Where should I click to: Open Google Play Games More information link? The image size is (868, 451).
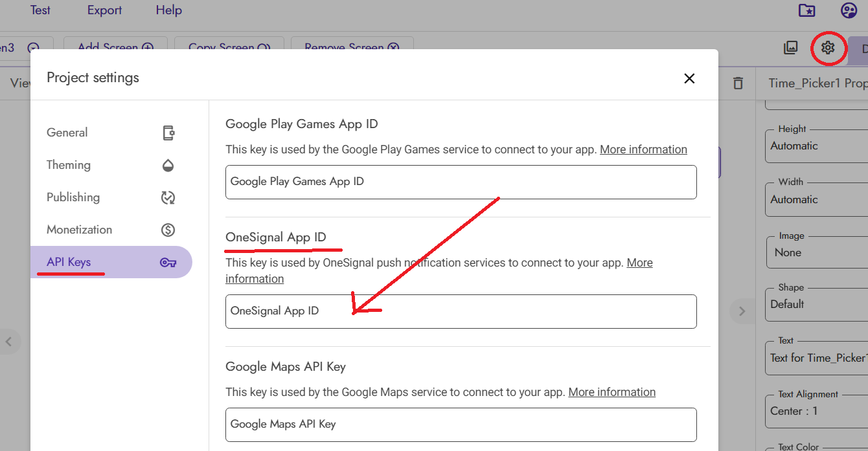point(643,149)
